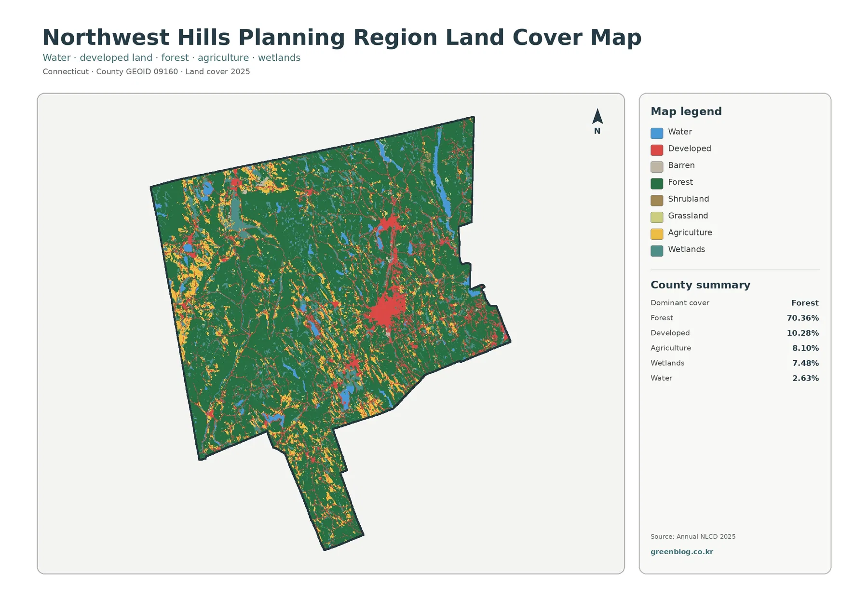Click the 70.36% forest value
The width and height of the screenshot is (868, 614).
(x=803, y=318)
